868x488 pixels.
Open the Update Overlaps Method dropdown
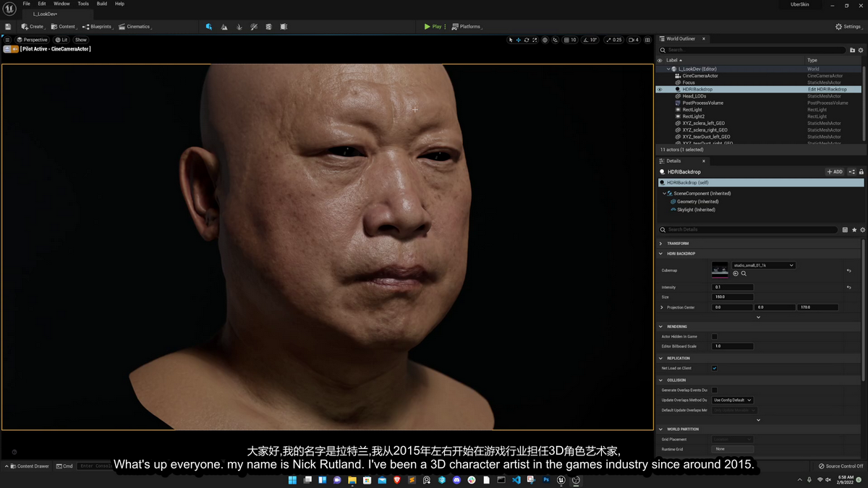tap(733, 400)
